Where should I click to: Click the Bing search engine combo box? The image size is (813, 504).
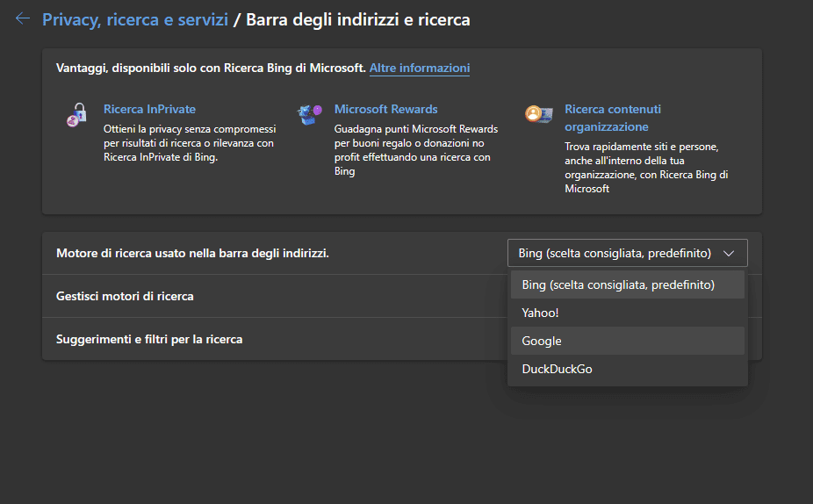pyautogui.click(x=615, y=253)
